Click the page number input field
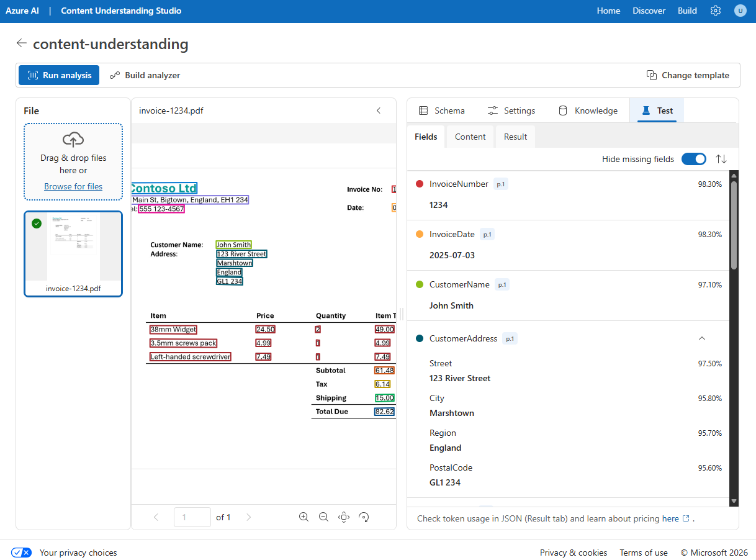The image size is (756, 560). point(192,517)
